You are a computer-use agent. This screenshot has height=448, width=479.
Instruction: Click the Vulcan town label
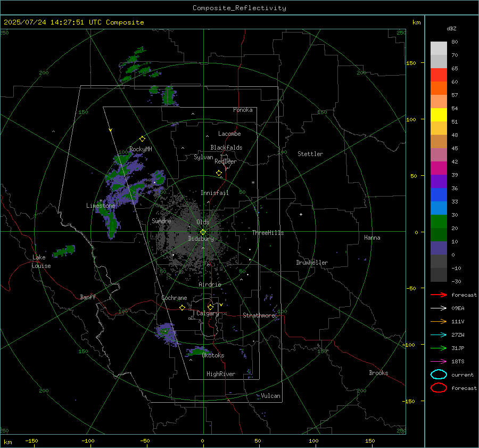click(270, 396)
